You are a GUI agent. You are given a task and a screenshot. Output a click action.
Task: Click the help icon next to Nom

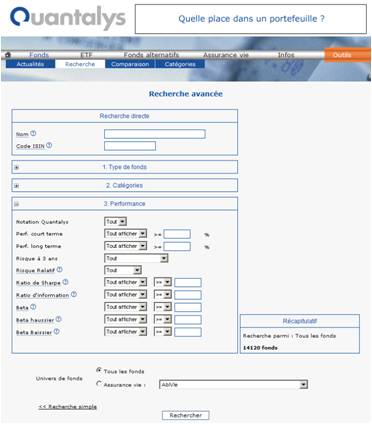(x=33, y=133)
